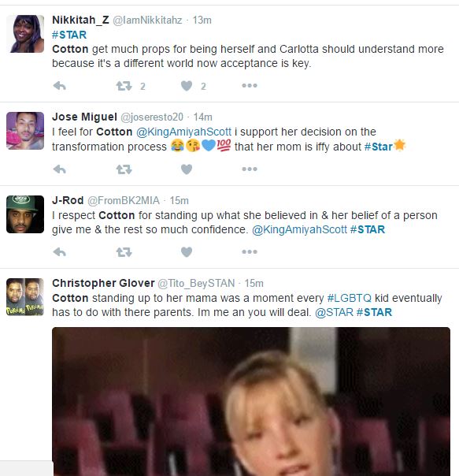Retweet Nikkitah_Z's tweet about Cotton
The height and width of the screenshot is (476, 459).
coord(124,86)
